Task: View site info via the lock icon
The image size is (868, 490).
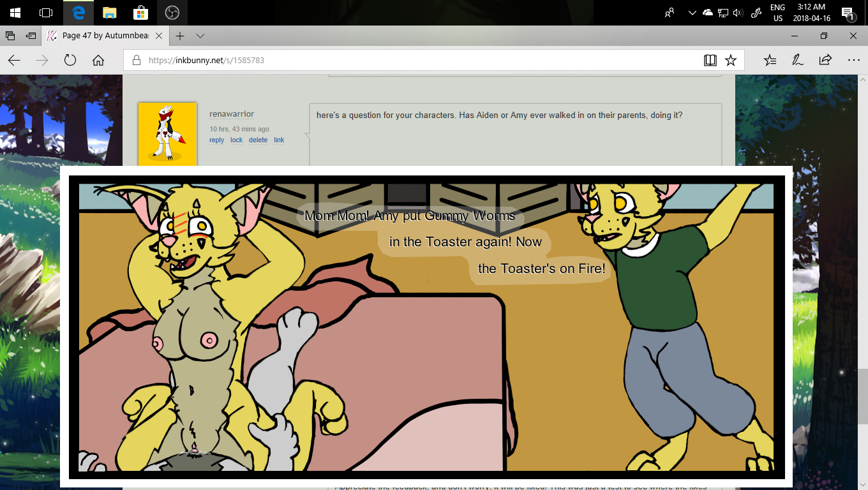Action: tap(136, 61)
